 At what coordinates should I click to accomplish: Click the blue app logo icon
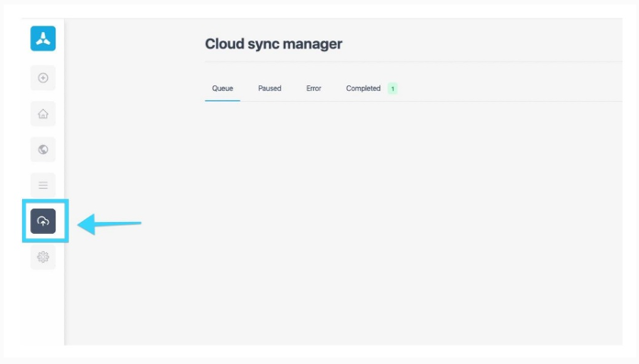click(43, 39)
